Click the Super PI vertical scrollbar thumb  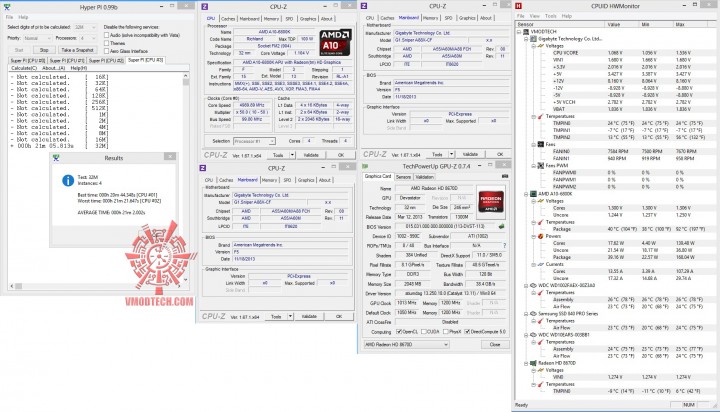[x=186, y=82]
